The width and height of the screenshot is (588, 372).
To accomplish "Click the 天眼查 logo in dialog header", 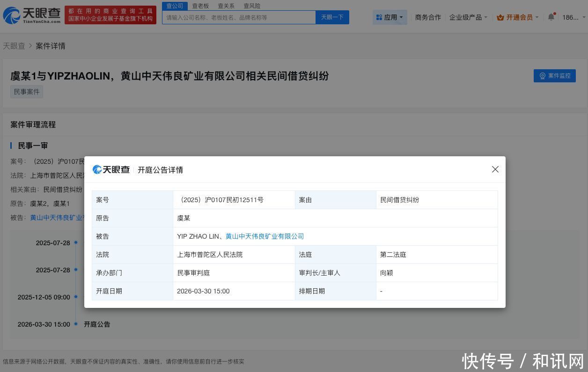I will point(111,169).
